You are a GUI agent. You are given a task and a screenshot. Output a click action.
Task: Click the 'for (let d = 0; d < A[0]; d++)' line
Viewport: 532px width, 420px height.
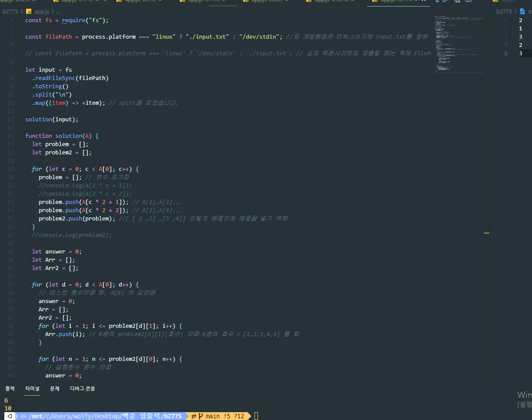click(85, 284)
